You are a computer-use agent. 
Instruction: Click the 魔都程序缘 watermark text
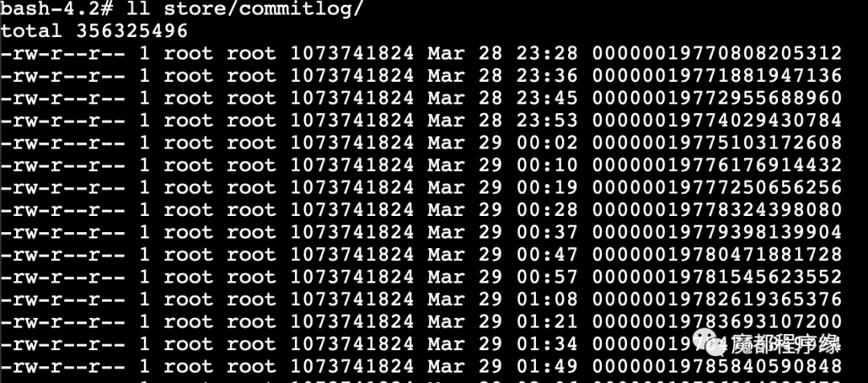pos(785,347)
